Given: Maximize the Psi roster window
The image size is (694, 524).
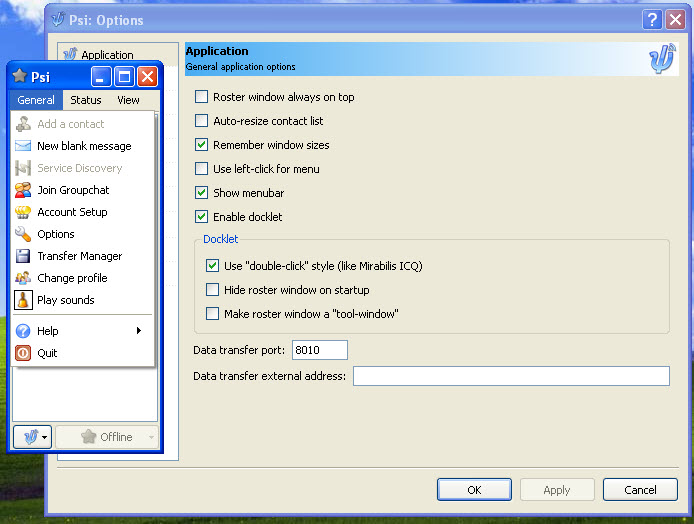Looking at the screenshot, I should pyautogui.click(x=124, y=77).
